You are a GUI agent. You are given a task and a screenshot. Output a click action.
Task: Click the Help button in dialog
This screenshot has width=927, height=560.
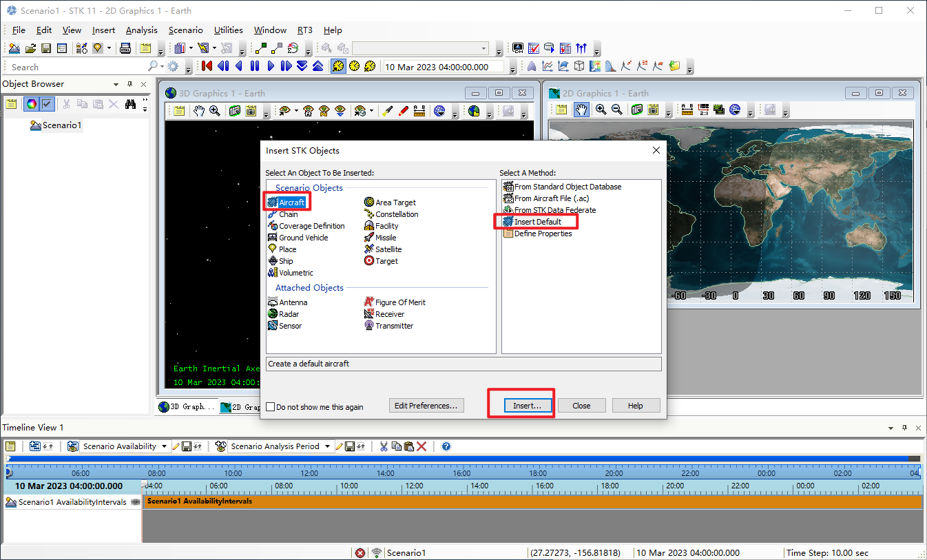coord(635,406)
